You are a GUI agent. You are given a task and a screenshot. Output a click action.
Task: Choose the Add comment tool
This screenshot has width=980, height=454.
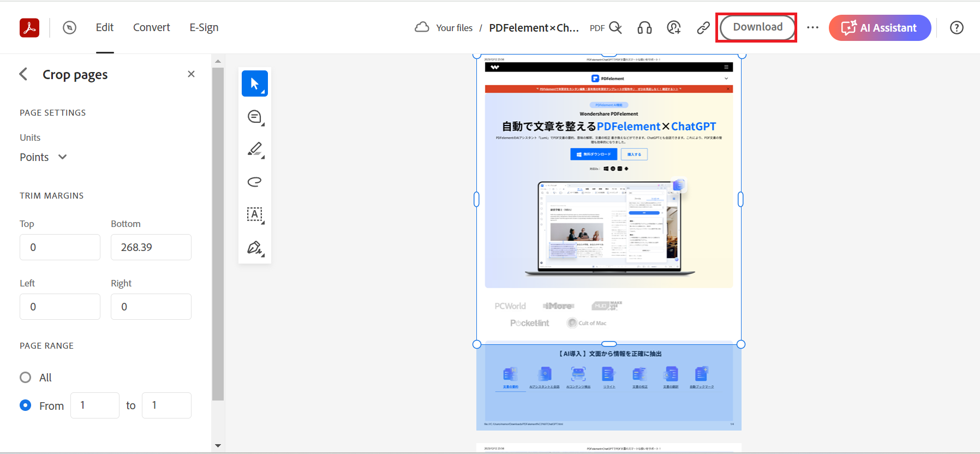pos(255,116)
